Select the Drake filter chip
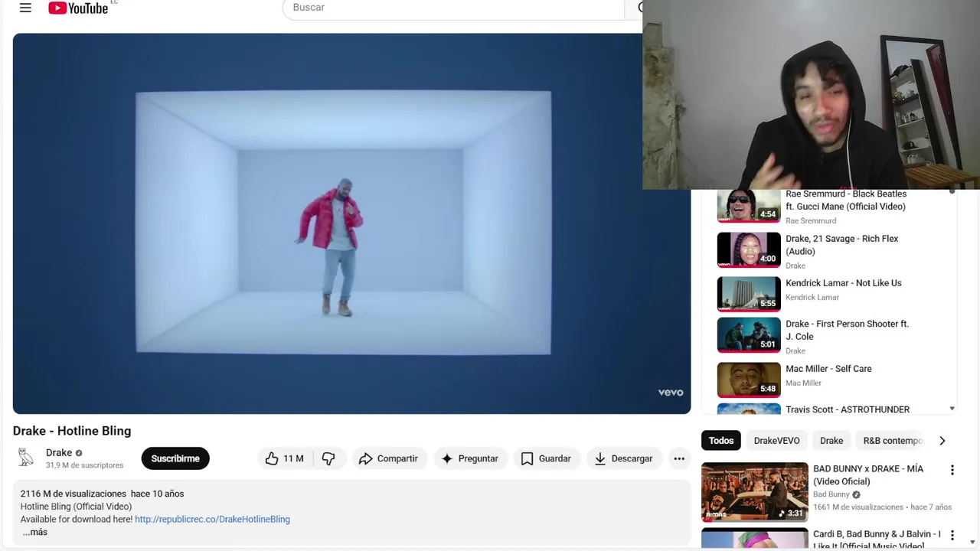The width and height of the screenshot is (980, 551). click(x=831, y=441)
